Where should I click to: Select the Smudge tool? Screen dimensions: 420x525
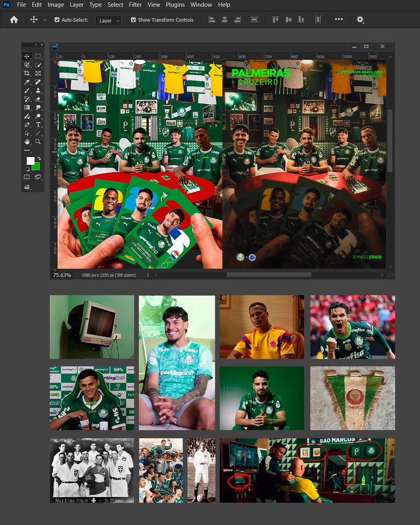point(38,108)
